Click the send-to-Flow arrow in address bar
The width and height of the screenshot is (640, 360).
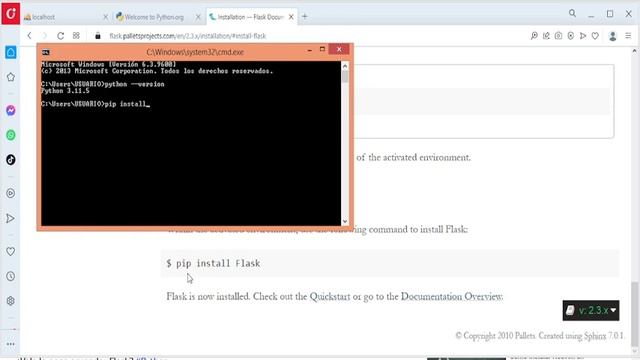pyautogui.click(x=583, y=36)
